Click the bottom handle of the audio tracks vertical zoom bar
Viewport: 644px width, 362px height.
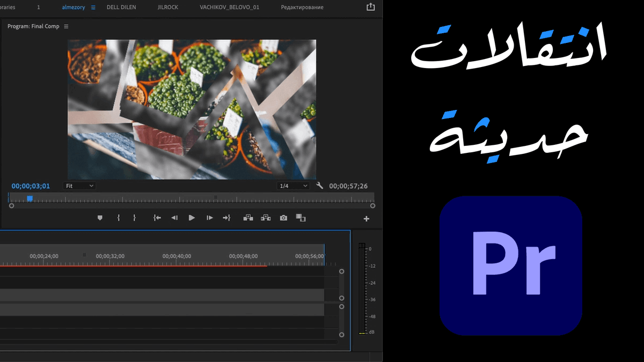point(341,335)
